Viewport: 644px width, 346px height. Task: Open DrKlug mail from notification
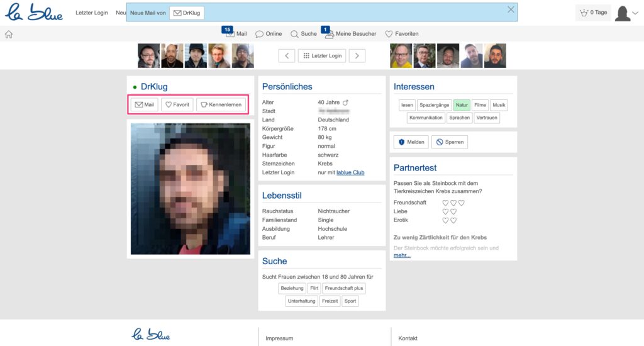tap(187, 13)
